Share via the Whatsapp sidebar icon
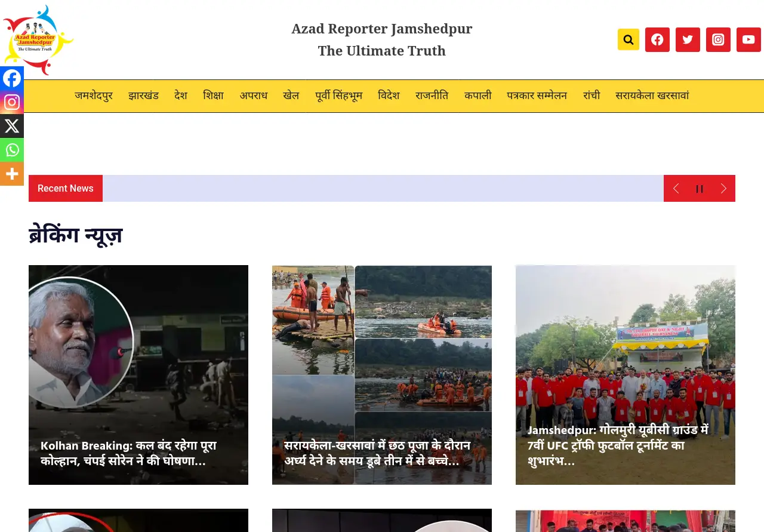The image size is (764, 532). click(12, 150)
